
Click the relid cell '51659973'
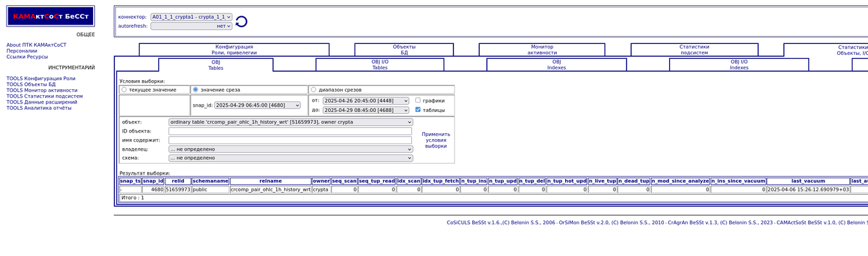coord(178,189)
